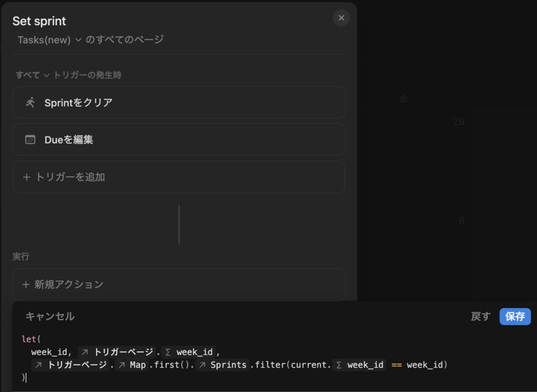Click the week_id token after current.
The width and height of the screenshot is (537, 392).
(x=359, y=365)
